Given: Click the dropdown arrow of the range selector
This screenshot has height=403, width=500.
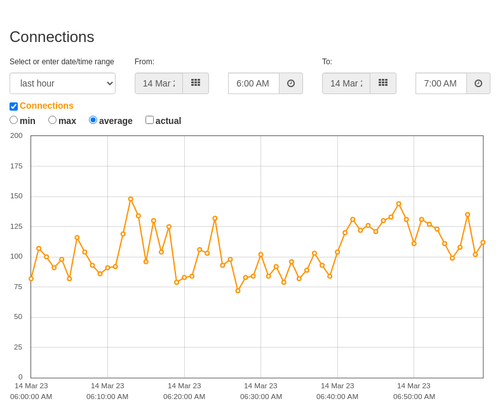Looking at the screenshot, I should (x=110, y=83).
